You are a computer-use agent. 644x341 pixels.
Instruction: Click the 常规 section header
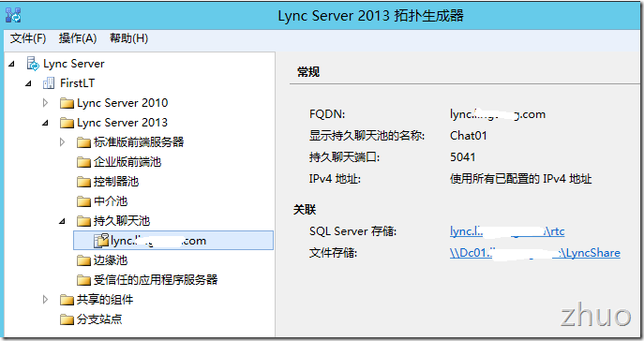point(308,72)
